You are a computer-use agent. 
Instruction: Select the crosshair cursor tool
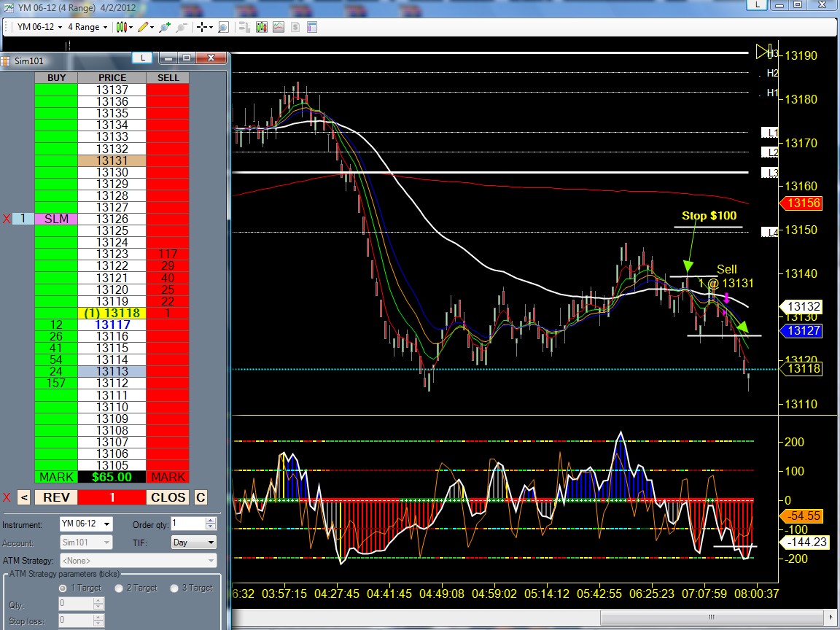pyautogui.click(x=201, y=27)
